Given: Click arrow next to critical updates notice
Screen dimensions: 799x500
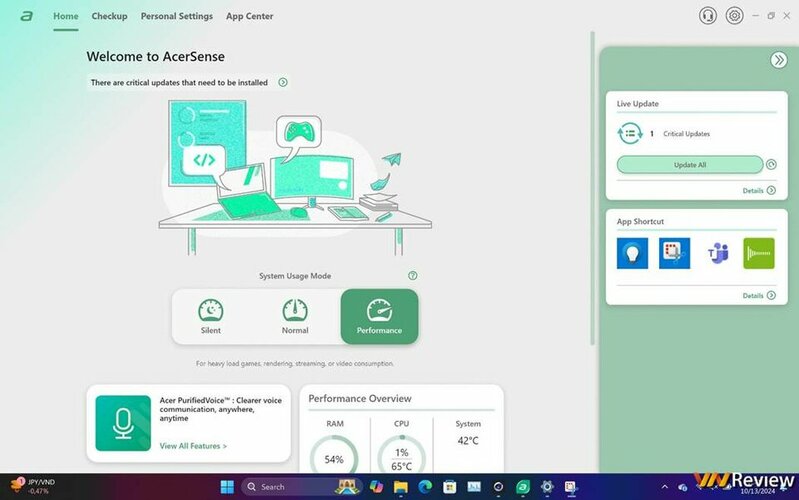Looking at the screenshot, I should coord(283,82).
